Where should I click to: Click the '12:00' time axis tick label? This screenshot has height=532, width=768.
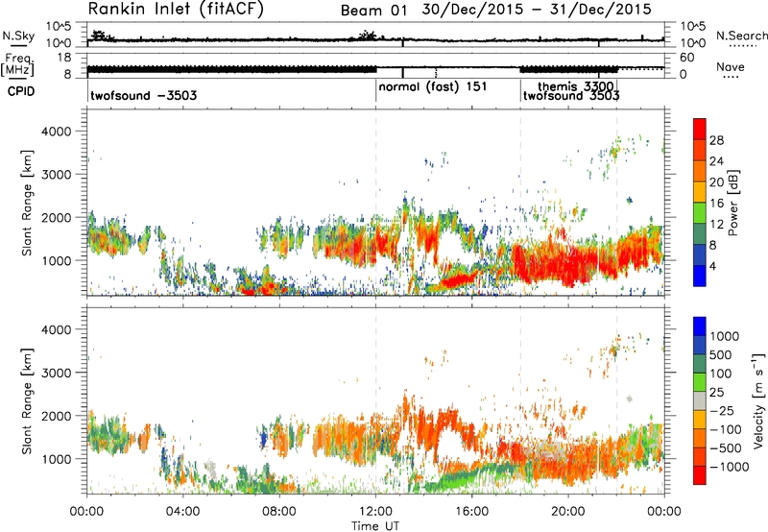coord(375,512)
